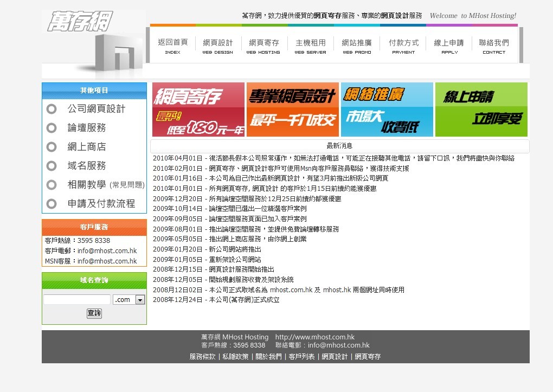The width and height of the screenshot is (553, 392).
Task: Select the 2010年02月01日 Msn news entry
Action: click(281, 169)
